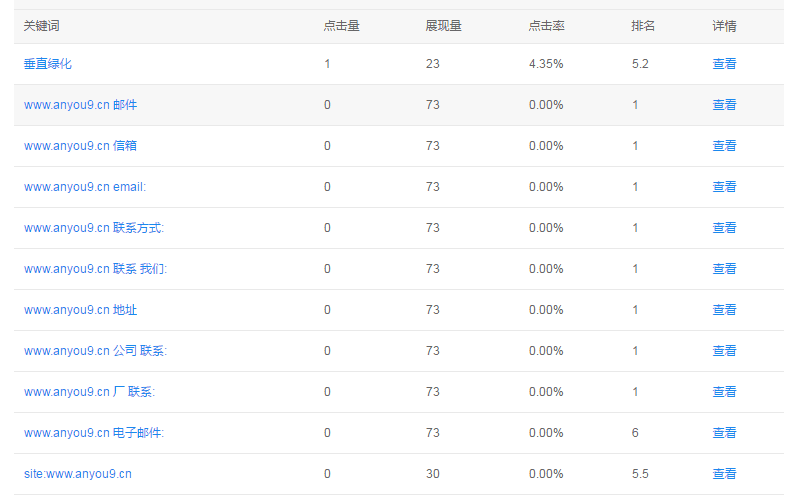Image resolution: width=808 pixels, height=502 pixels.
Task: View details of www.anyou9.cn 信箱 row
Action: point(724,146)
